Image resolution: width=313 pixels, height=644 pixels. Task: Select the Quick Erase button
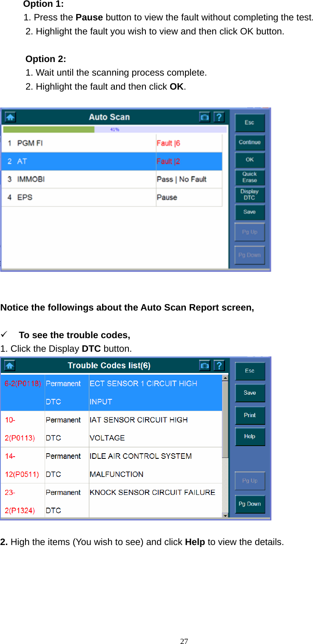pos(250,177)
